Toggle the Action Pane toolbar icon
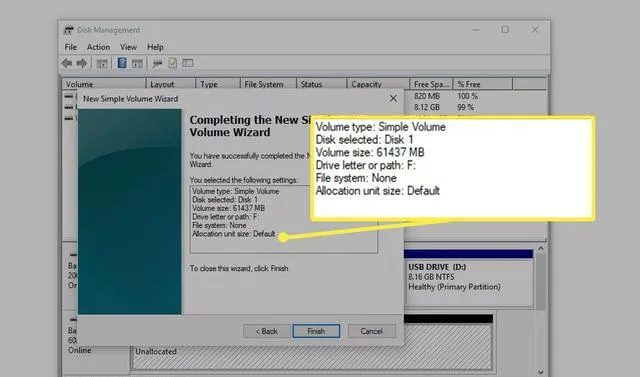 pos(137,63)
